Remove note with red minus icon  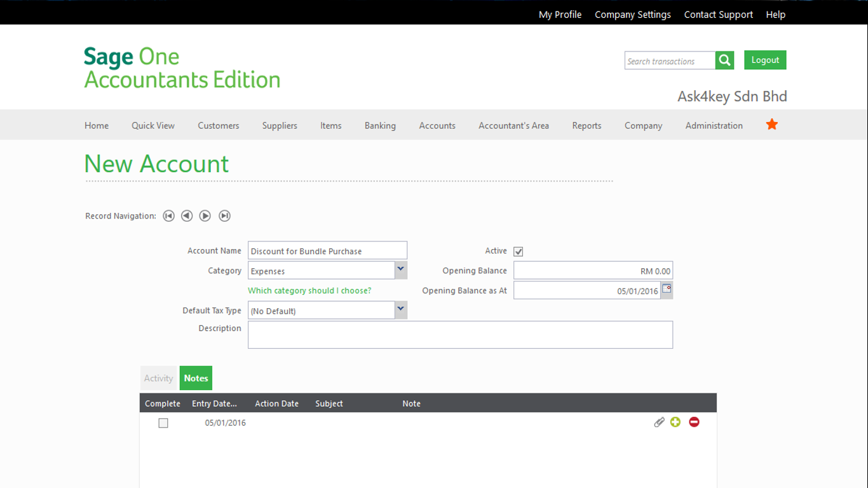[x=694, y=422]
